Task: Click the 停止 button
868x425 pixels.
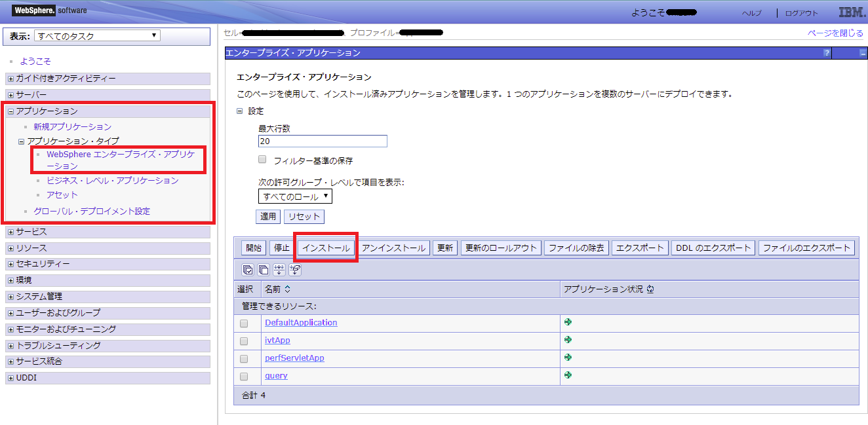Action: (282, 248)
